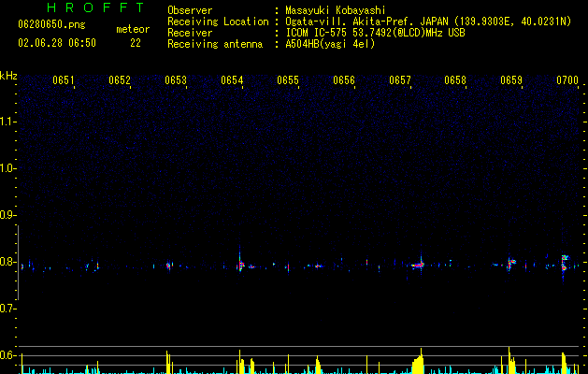Click the observer name Masayuki Kobayashi

click(x=336, y=10)
